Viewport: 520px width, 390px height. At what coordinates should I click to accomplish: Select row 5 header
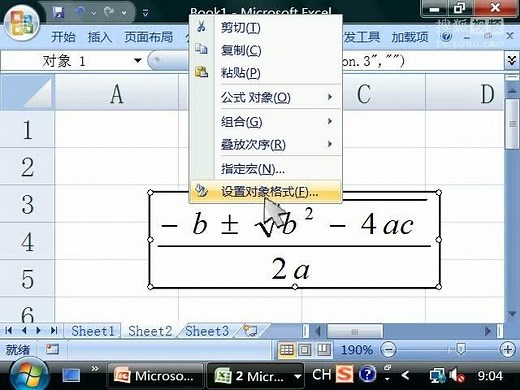[x=27, y=278]
